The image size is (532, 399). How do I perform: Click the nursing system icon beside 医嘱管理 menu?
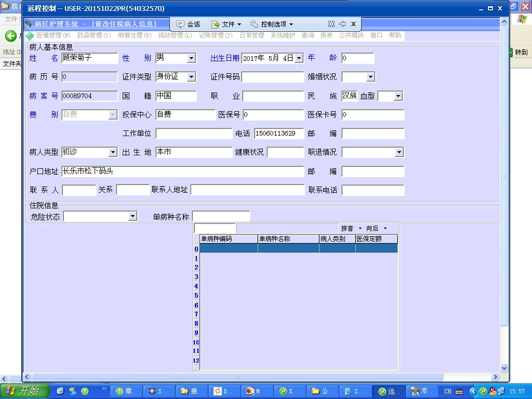[x=30, y=36]
